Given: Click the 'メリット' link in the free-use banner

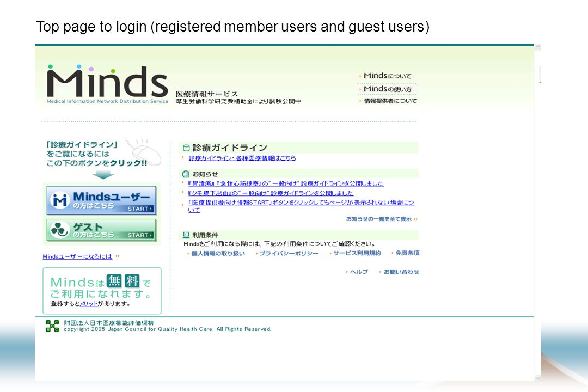Looking at the screenshot, I should 89,303.
